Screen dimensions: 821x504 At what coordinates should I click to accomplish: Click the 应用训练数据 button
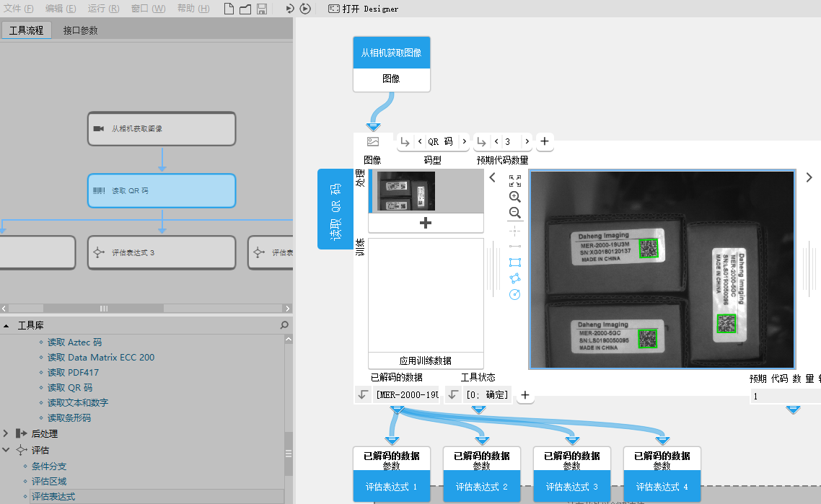[x=426, y=361]
